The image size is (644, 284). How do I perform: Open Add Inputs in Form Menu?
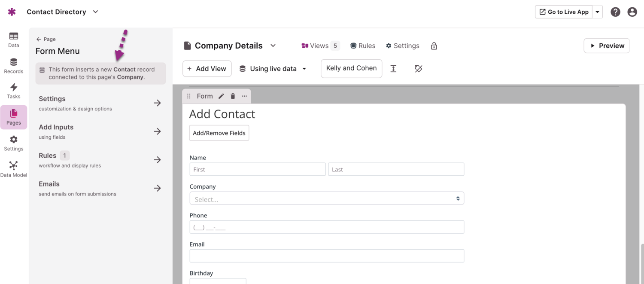[x=100, y=131]
